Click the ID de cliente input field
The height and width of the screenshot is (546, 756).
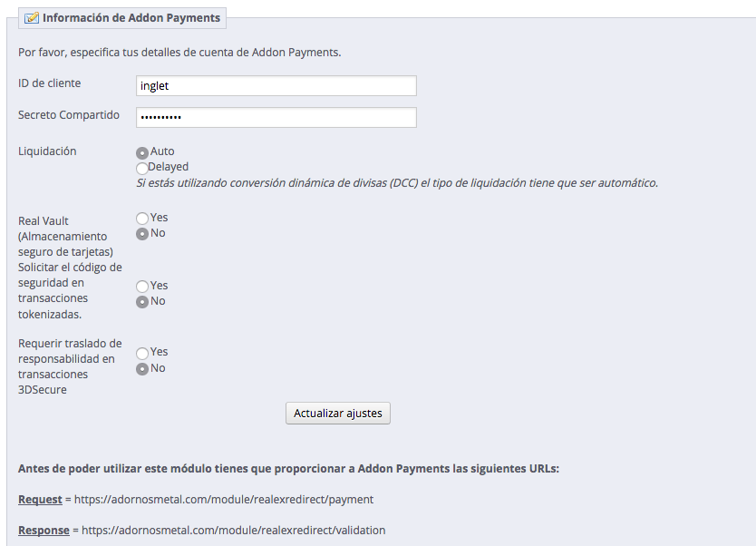click(276, 86)
